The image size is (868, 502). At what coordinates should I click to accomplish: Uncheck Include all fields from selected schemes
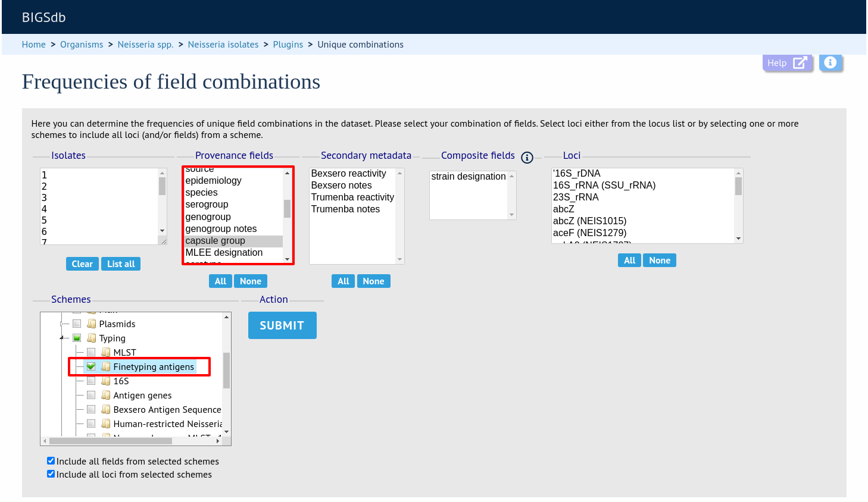click(x=51, y=461)
